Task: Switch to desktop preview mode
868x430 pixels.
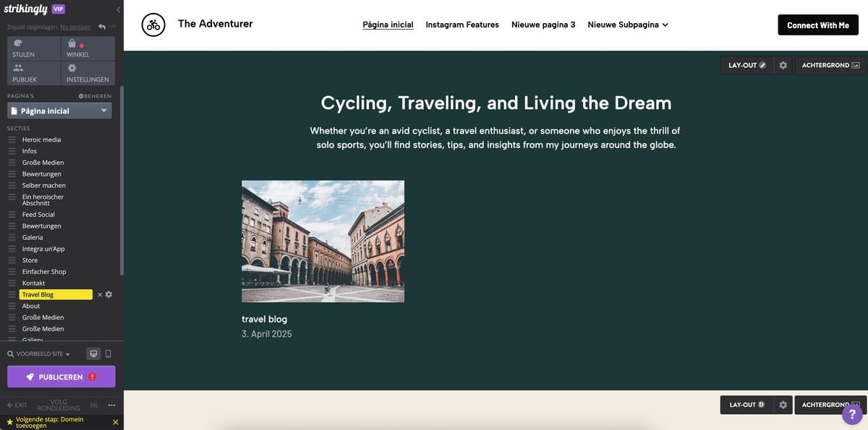Action: tap(93, 354)
